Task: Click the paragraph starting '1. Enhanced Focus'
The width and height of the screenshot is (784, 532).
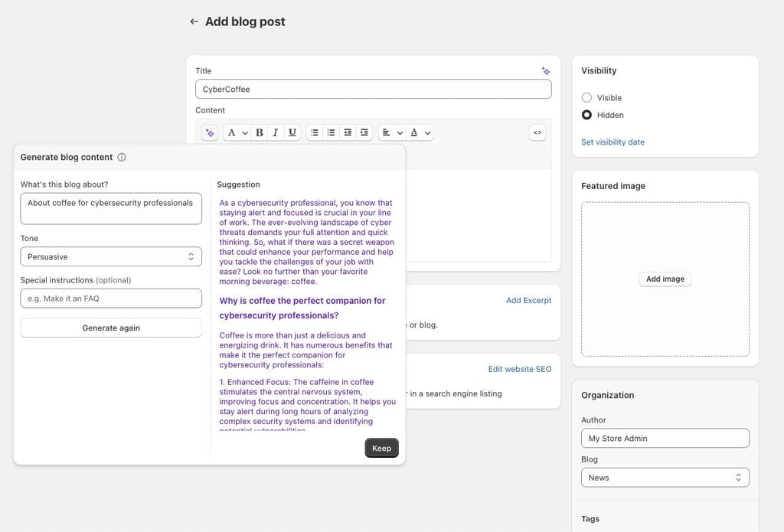Action: tap(307, 404)
